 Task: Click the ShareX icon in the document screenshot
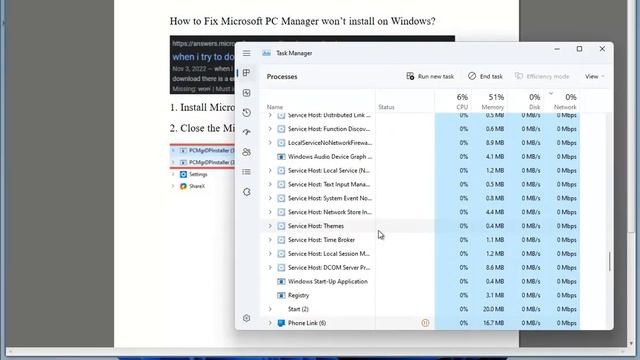point(183,186)
